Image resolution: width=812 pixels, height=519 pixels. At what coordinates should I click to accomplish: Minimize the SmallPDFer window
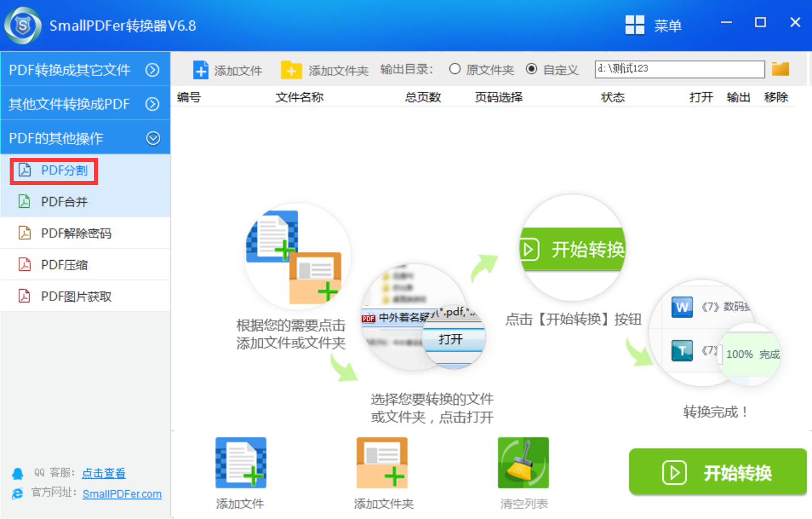[x=726, y=22]
